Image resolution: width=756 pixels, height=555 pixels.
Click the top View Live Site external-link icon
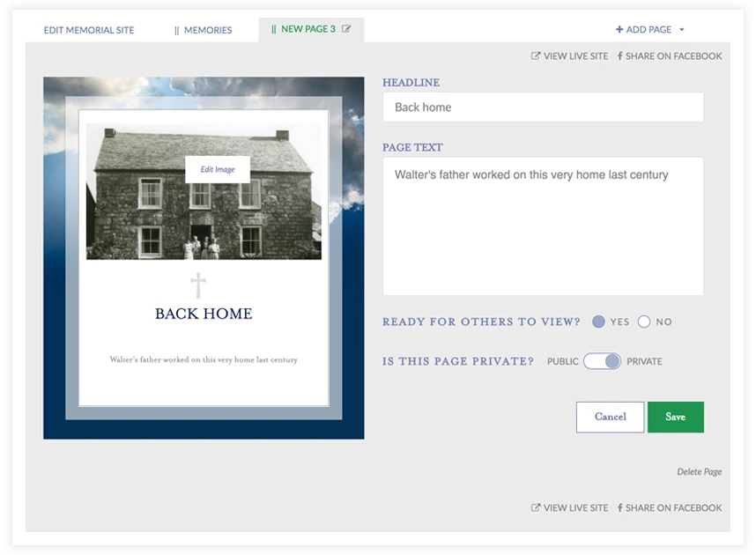coord(536,56)
